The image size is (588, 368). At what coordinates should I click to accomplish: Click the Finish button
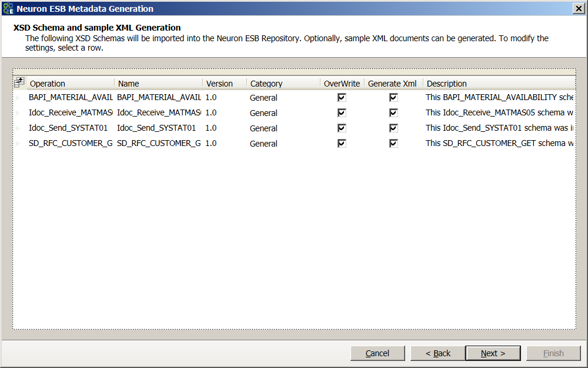pyautogui.click(x=553, y=353)
